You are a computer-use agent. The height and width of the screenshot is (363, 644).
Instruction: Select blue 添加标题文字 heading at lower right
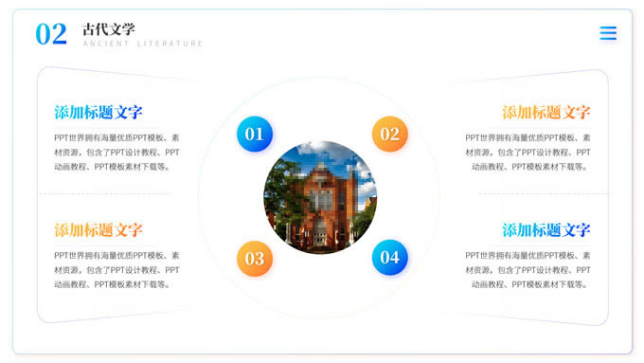(546, 229)
